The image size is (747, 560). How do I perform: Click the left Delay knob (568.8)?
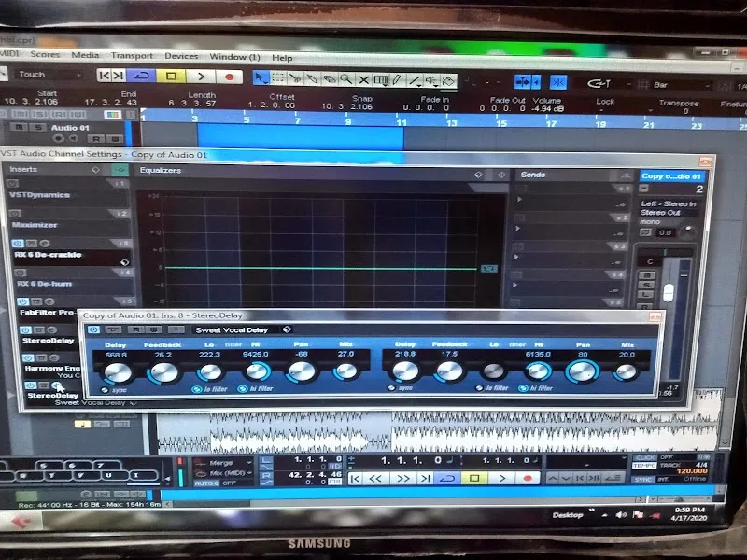(118, 372)
